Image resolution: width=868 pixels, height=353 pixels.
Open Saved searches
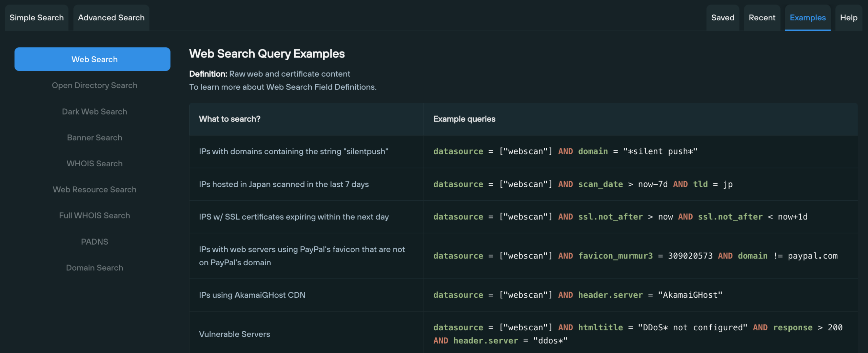pyautogui.click(x=722, y=18)
